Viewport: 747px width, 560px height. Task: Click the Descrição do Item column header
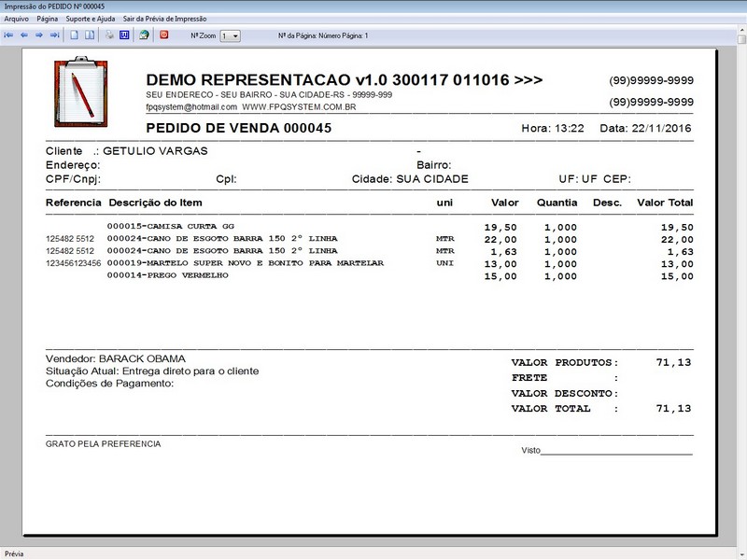[155, 203]
